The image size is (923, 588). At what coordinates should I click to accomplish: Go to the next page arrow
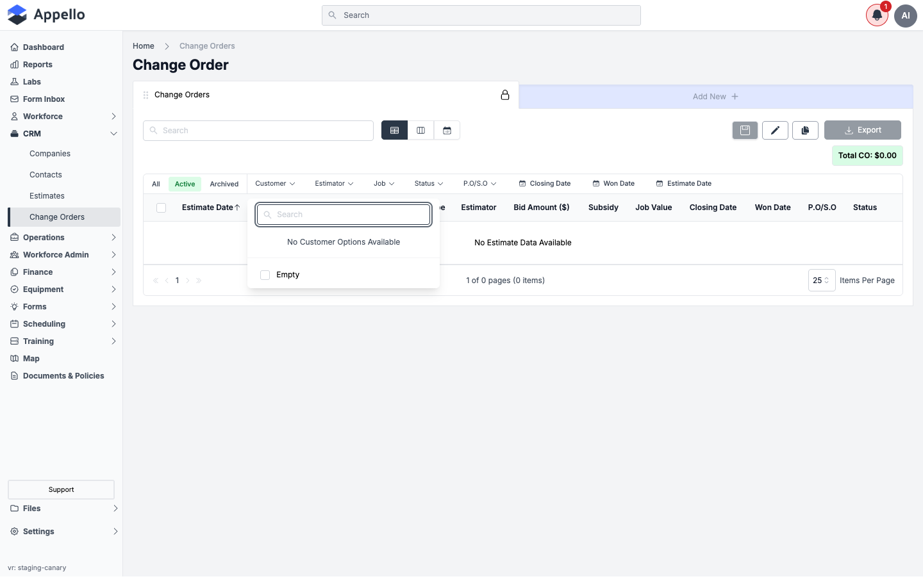tap(188, 281)
